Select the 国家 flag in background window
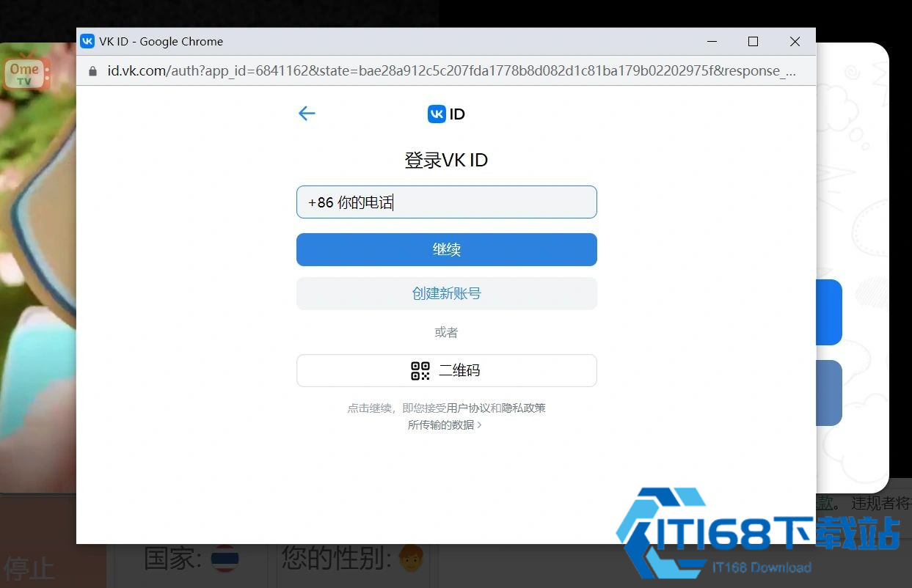912x588 pixels. (225, 559)
